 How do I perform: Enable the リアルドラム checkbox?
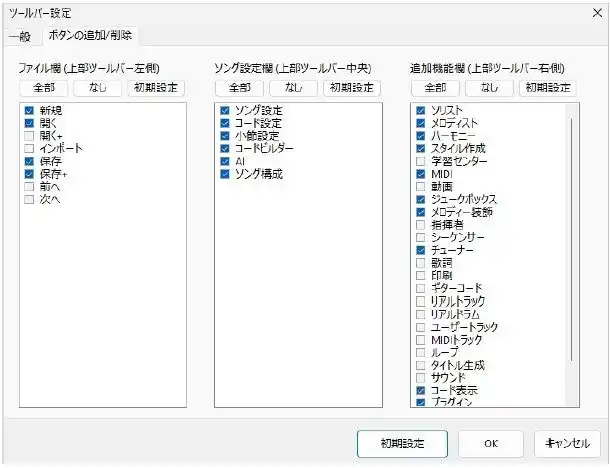(x=421, y=314)
